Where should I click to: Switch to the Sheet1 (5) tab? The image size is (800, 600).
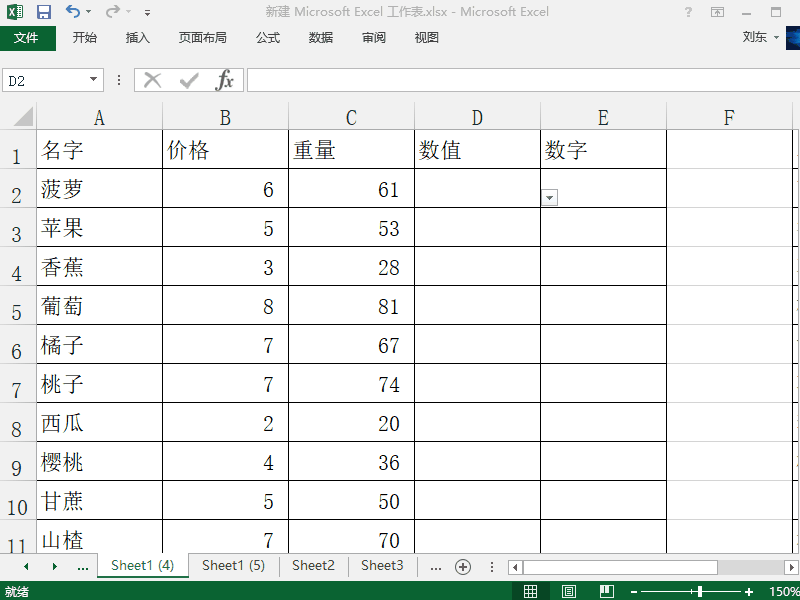tap(233, 565)
